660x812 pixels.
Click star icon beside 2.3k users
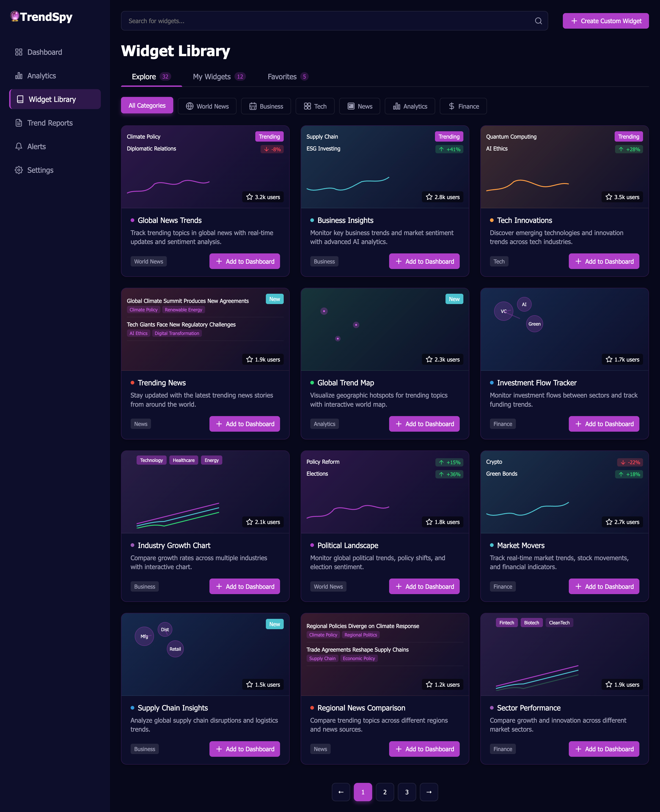pyautogui.click(x=429, y=359)
